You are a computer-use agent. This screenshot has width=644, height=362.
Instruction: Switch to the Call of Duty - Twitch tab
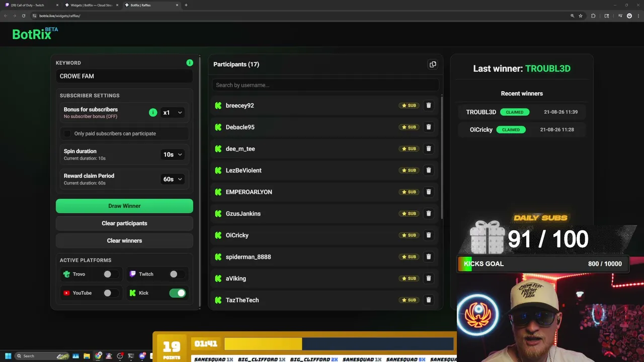click(31, 5)
